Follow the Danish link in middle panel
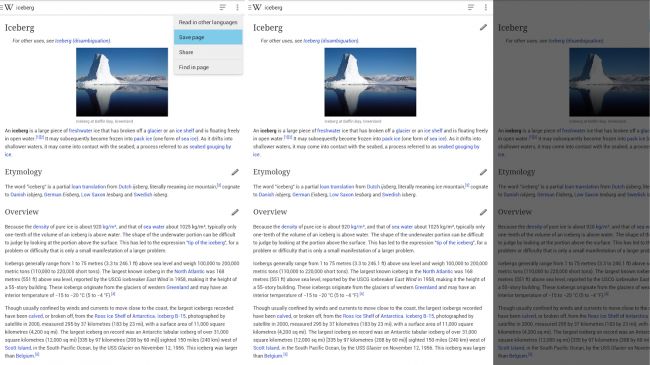The image size is (650, 365). (267, 195)
